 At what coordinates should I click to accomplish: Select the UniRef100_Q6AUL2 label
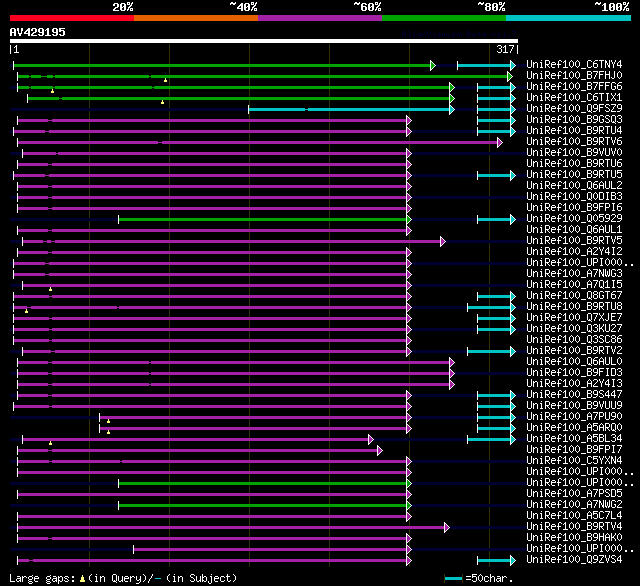click(574, 186)
